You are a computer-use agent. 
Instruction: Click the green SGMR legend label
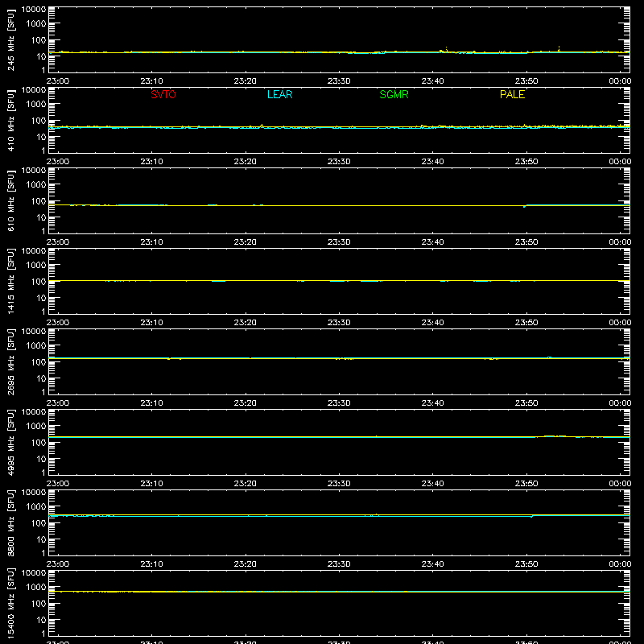[x=394, y=94]
